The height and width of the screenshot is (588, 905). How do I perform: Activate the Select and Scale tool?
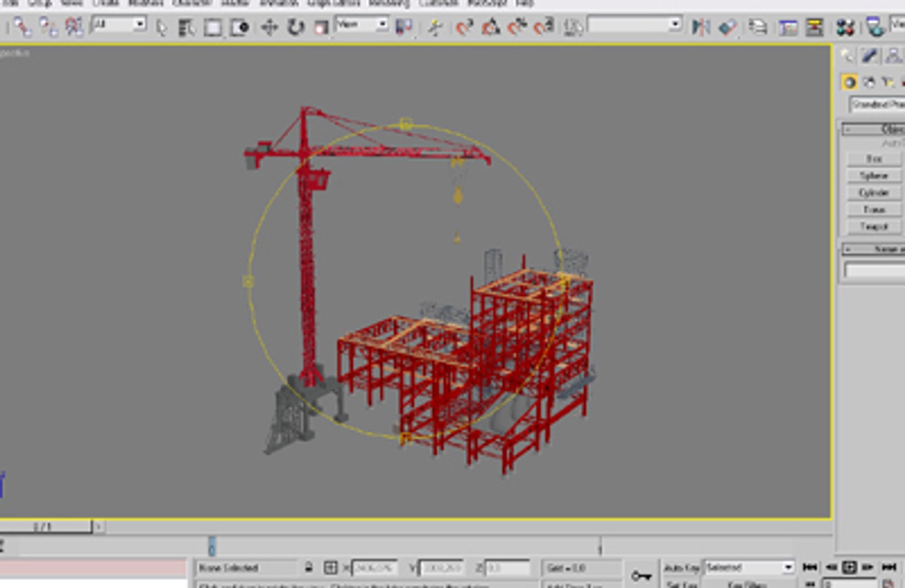321,27
